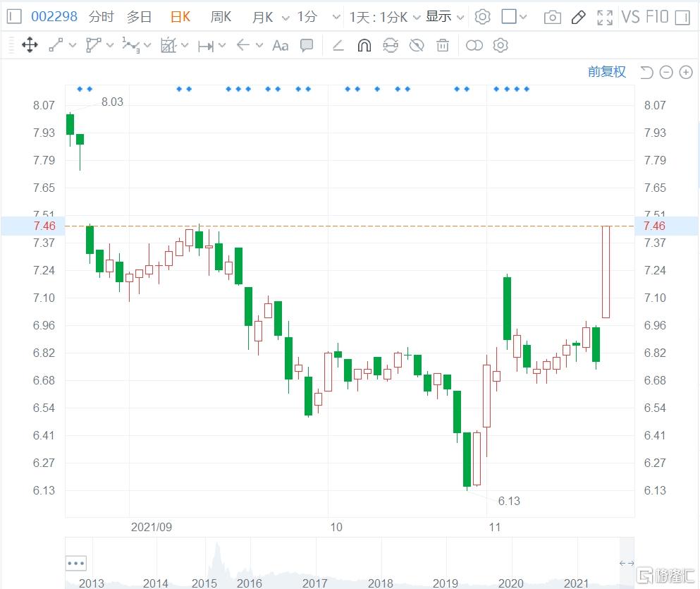Expand the dropdown arrow next to 月K

[285, 18]
